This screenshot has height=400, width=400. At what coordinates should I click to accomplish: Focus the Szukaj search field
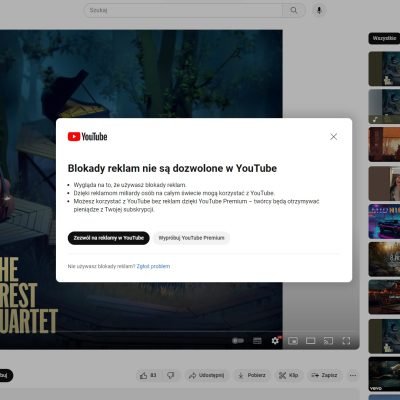(183, 10)
